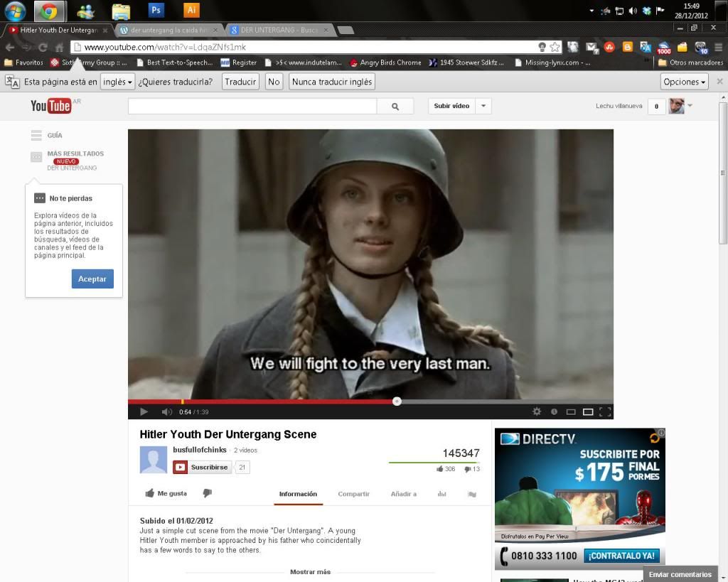Open a new browser tab
The height and width of the screenshot is (582, 728).
click(x=346, y=31)
